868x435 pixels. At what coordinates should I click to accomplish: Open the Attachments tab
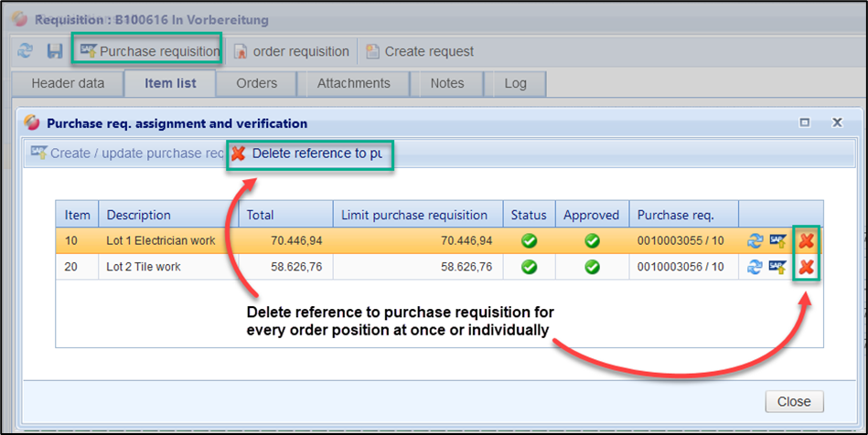coord(353,83)
